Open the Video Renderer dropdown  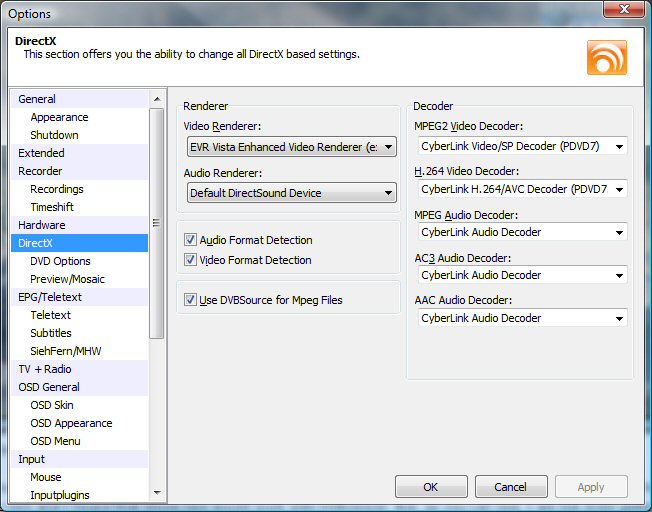coord(292,147)
